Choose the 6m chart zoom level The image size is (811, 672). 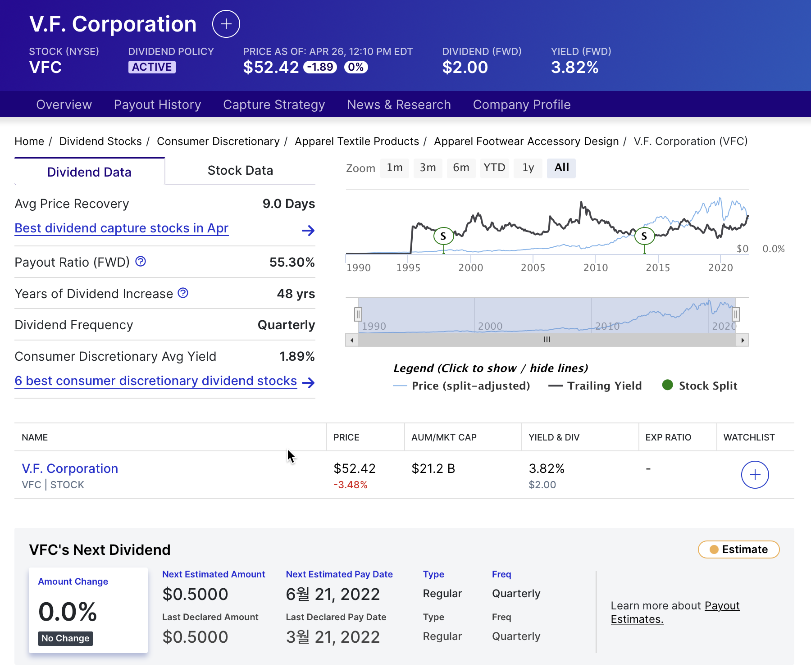(x=461, y=168)
